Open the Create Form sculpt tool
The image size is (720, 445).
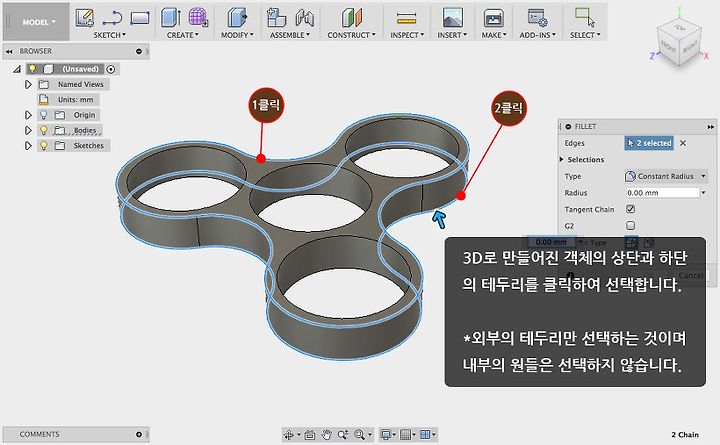198,17
